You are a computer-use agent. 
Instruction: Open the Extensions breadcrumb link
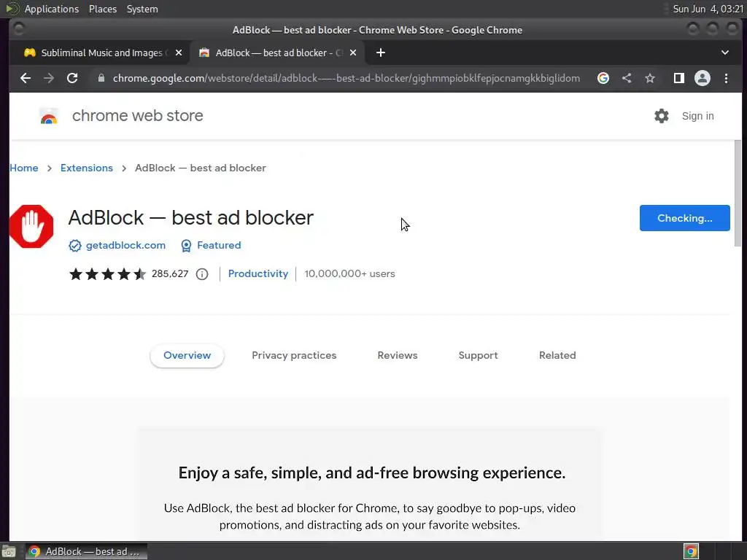87,168
